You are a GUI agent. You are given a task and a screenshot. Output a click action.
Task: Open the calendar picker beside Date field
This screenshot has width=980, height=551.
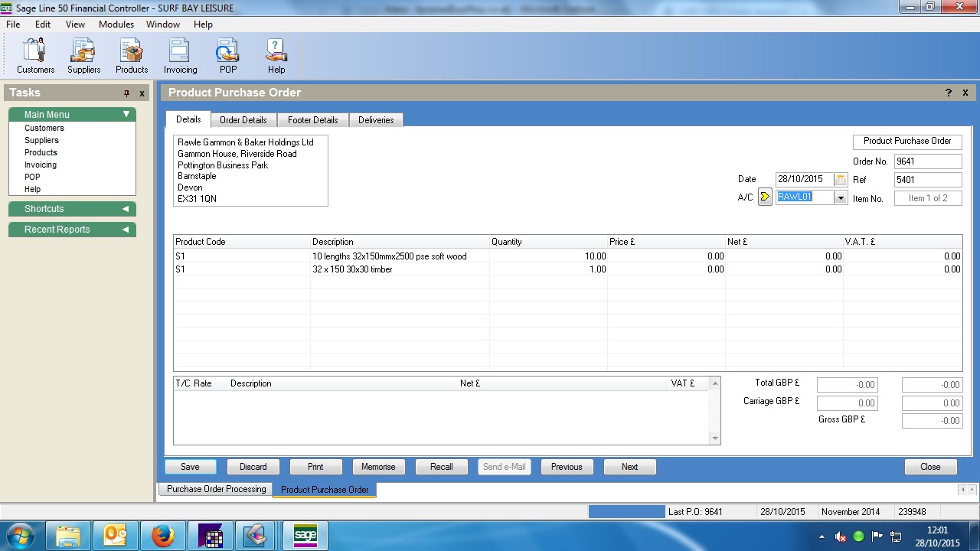(841, 179)
